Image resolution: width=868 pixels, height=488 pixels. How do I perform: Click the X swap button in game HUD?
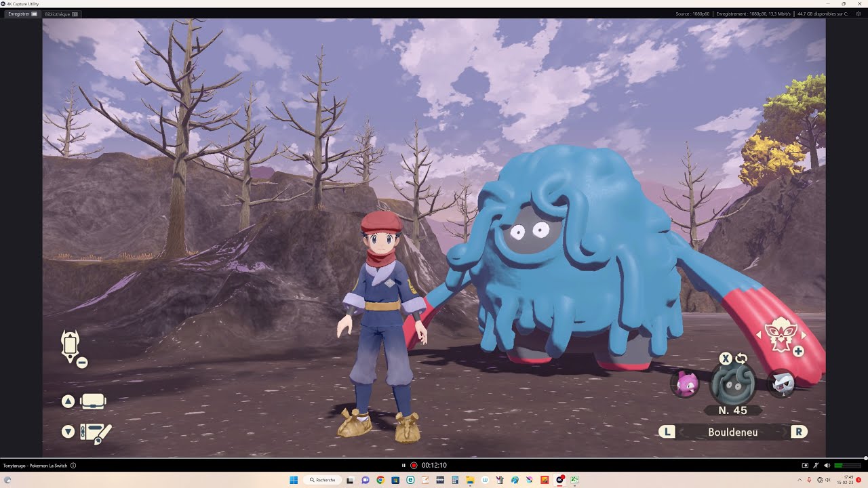click(x=726, y=359)
